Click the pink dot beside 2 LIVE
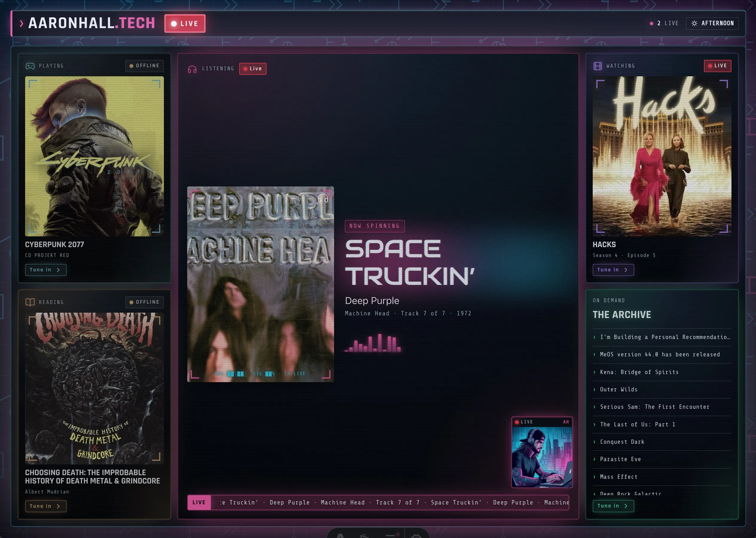The image size is (756, 538). coord(651,24)
